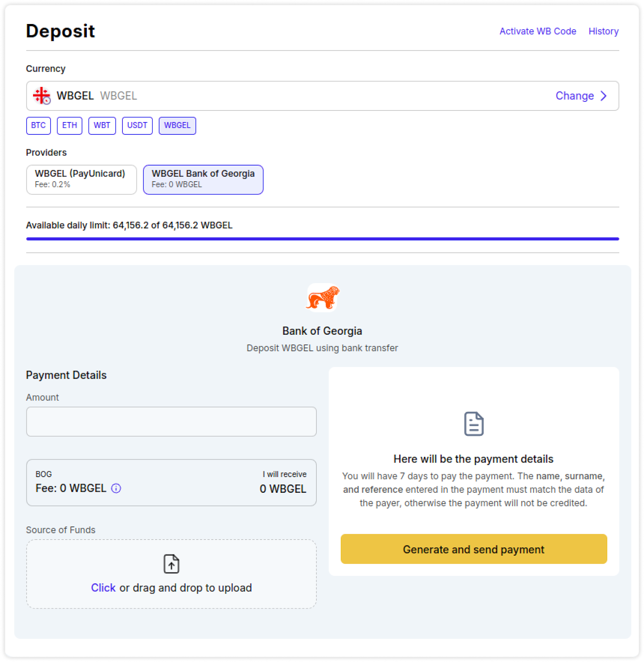Select the WBGEL Bank of Georgia provider
This screenshot has height=662, width=644.
tap(203, 180)
